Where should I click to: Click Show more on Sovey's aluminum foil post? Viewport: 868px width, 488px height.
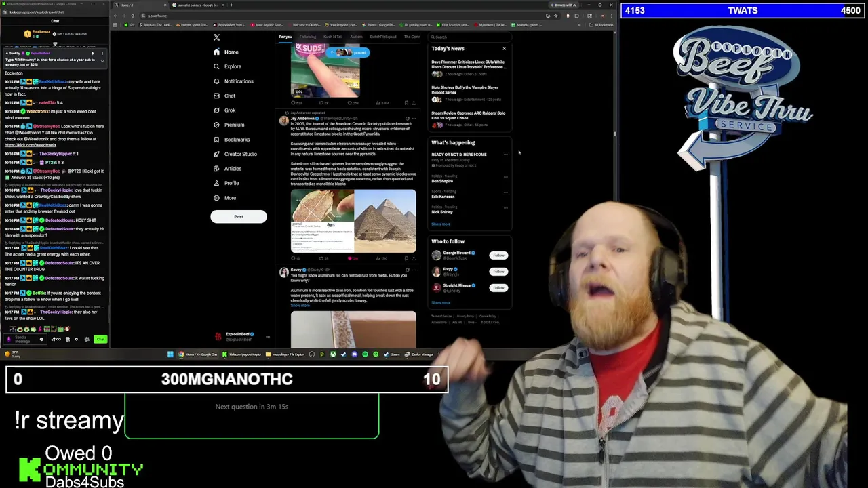point(300,306)
